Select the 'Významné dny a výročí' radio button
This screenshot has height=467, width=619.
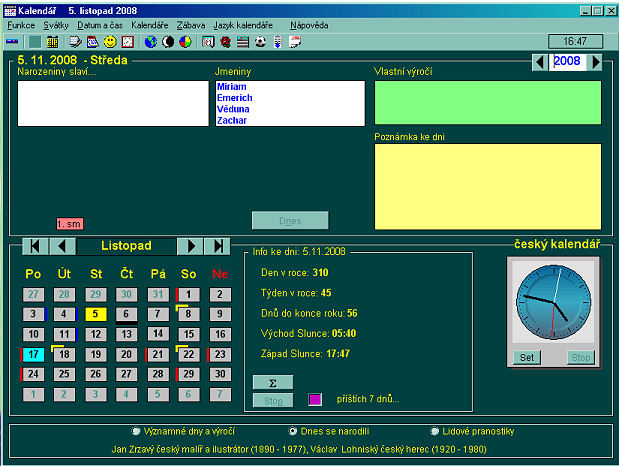point(136,431)
